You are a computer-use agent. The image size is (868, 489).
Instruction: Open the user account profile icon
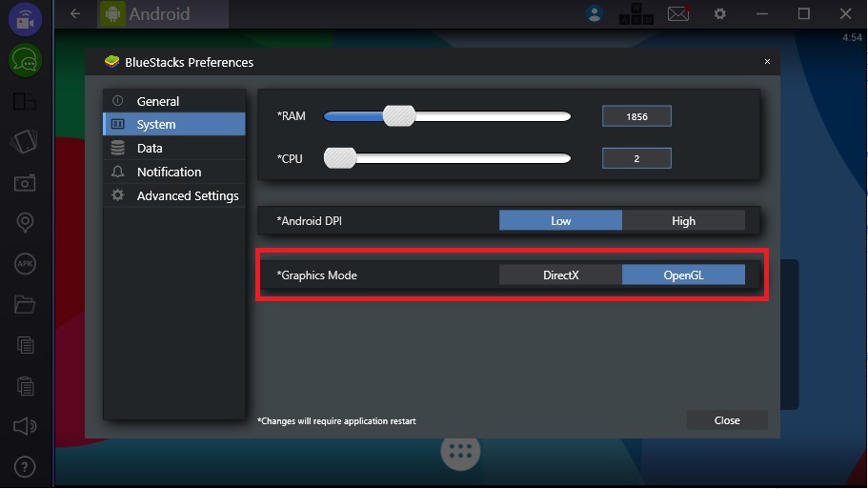[595, 14]
